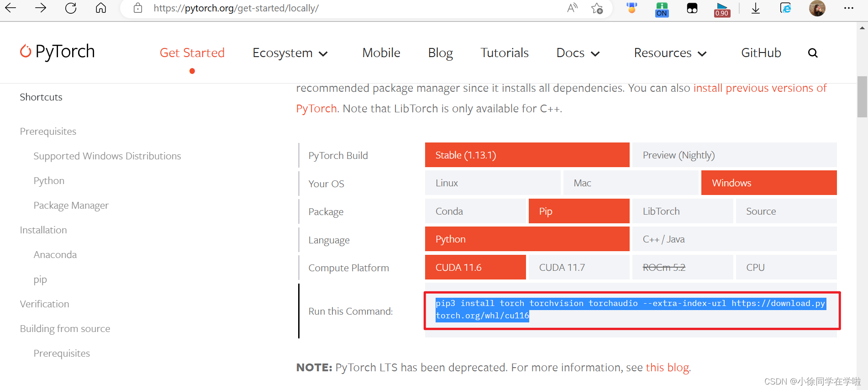Add page to favorites with star icon
This screenshot has width=868, height=390.
597,8
